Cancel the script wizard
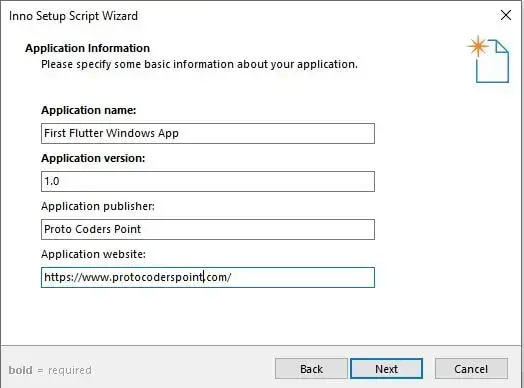The height and width of the screenshot is (388, 524). tap(471, 369)
